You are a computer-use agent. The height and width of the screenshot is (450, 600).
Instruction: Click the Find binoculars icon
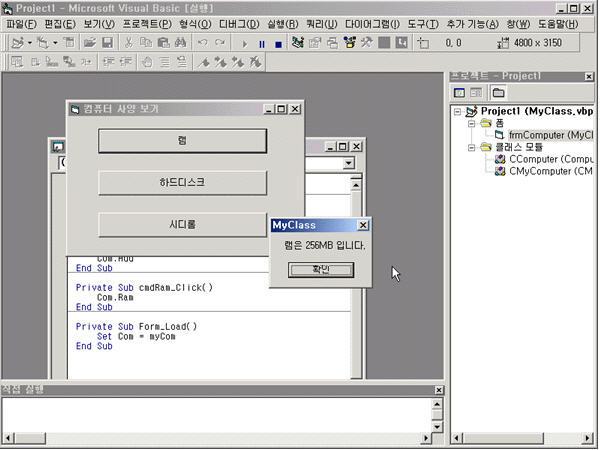pos(180,43)
